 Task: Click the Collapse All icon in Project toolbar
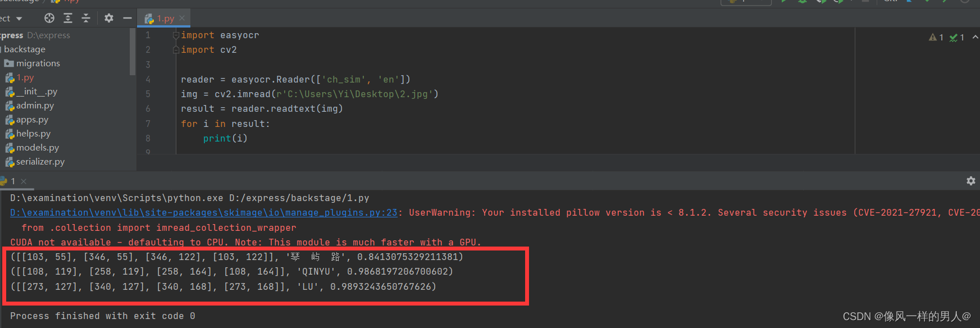[x=86, y=18]
